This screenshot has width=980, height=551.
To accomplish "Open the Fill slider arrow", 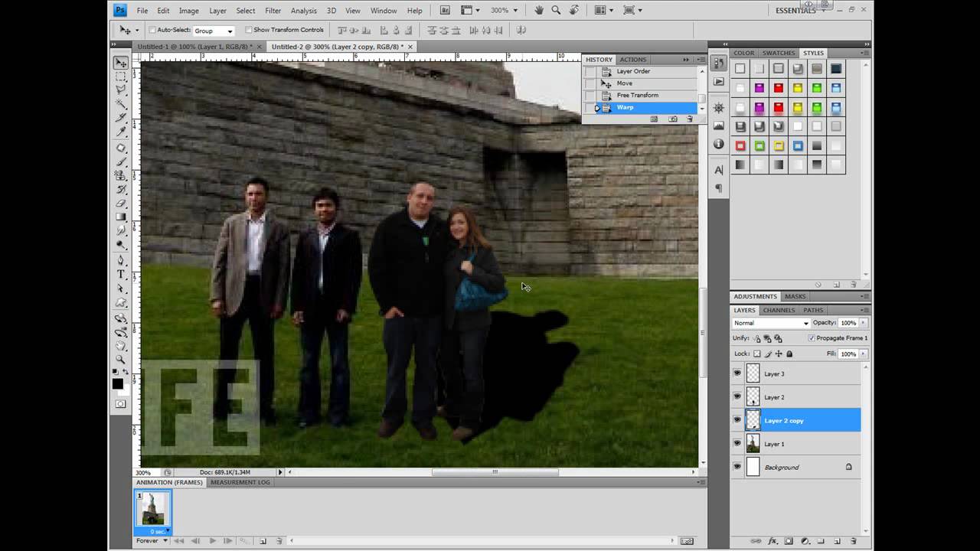I will tap(863, 354).
